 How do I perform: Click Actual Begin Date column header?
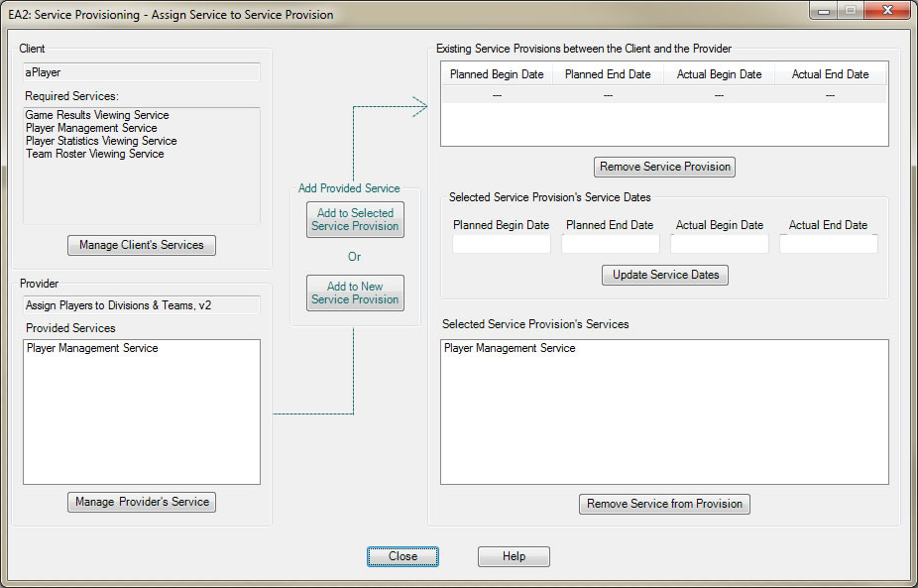pos(719,74)
